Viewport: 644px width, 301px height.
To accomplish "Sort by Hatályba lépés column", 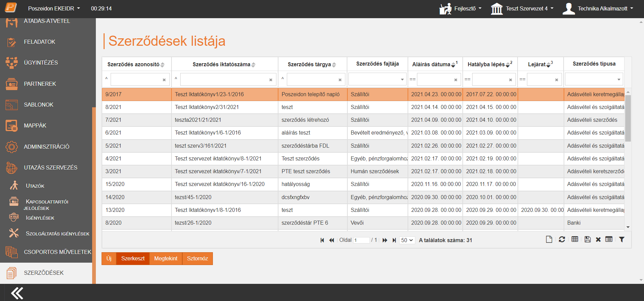I will 490,64.
